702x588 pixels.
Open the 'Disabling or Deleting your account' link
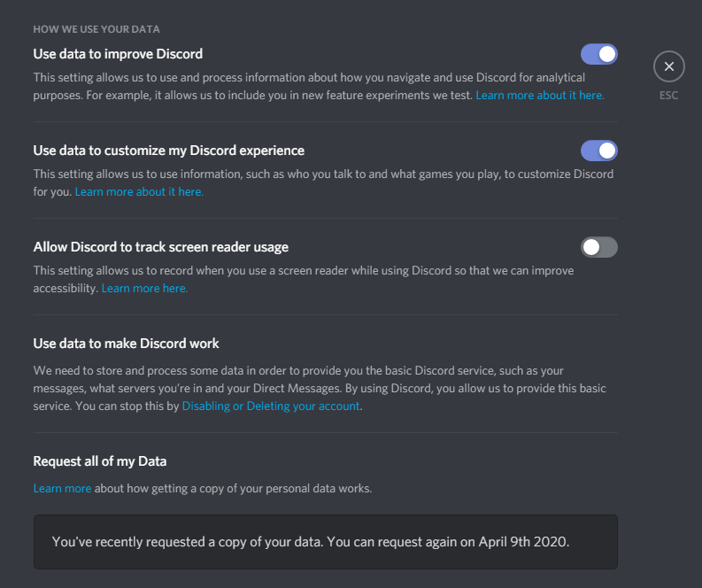(271, 406)
